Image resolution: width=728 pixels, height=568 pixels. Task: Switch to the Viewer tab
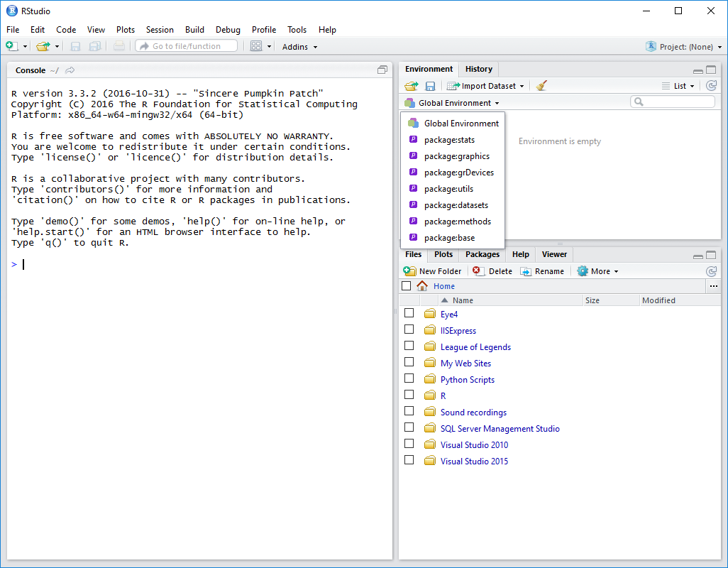tap(554, 254)
